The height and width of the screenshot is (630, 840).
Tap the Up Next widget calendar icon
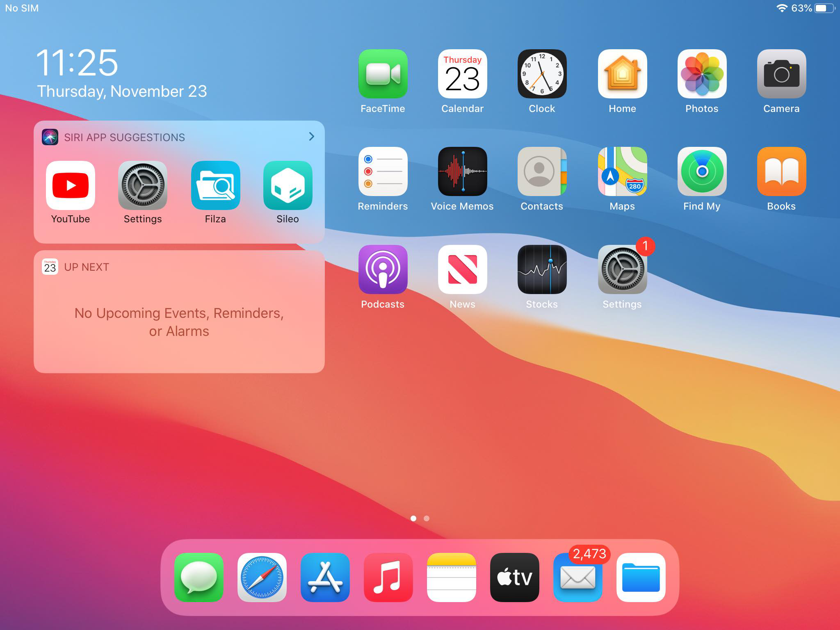click(50, 267)
